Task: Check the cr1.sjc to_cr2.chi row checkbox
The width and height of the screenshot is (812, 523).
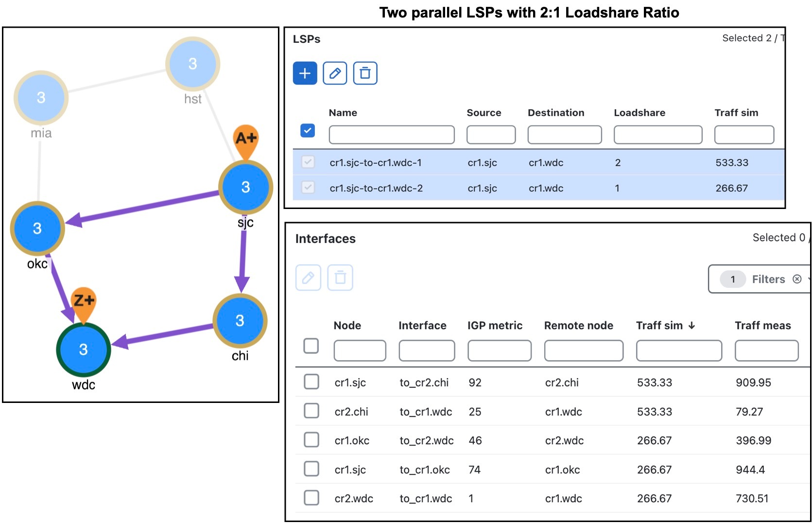Action: (311, 382)
